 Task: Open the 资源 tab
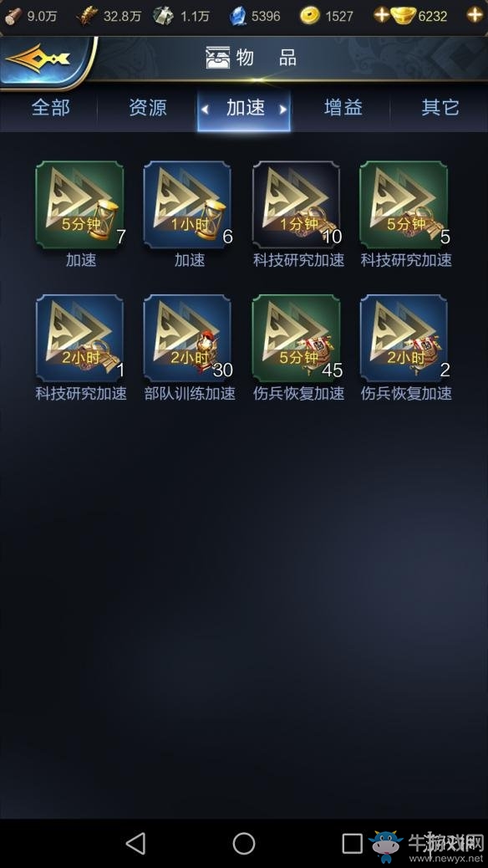tap(148, 107)
